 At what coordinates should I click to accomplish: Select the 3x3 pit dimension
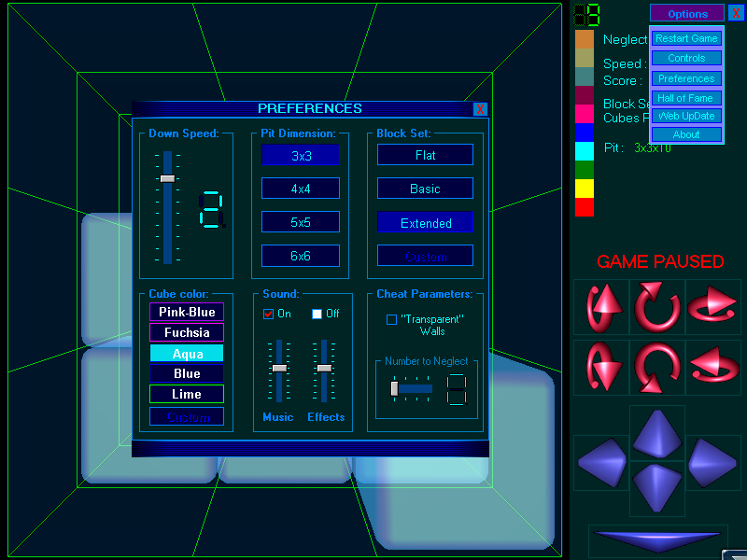[301, 155]
